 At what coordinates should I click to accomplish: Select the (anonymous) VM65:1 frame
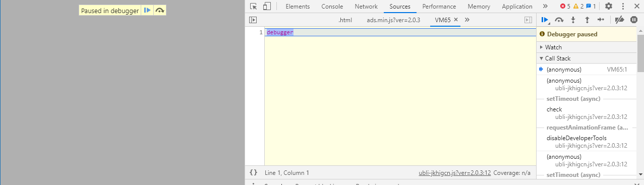(x=587, y=70)
